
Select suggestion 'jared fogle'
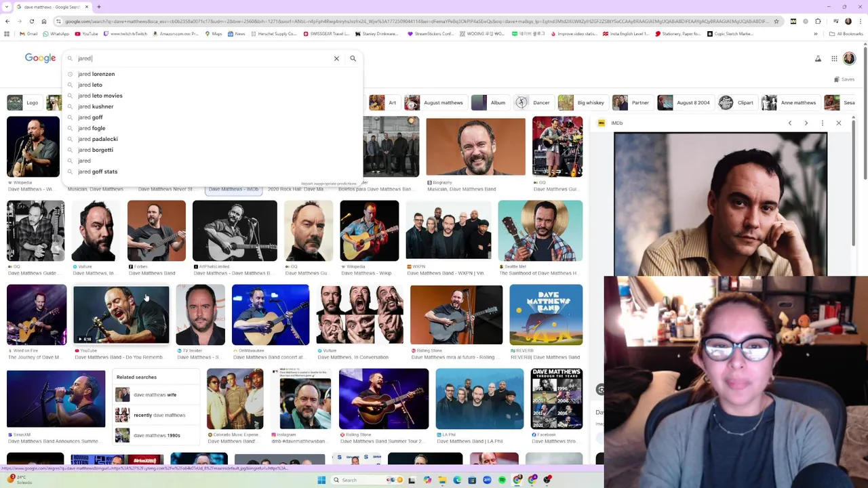212,128
